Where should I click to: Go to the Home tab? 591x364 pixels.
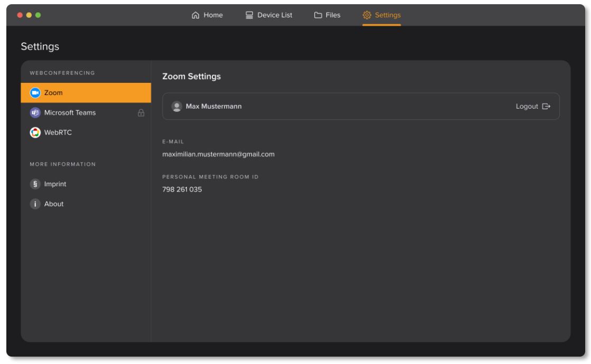pyautogui.click(x=207, y=16)
